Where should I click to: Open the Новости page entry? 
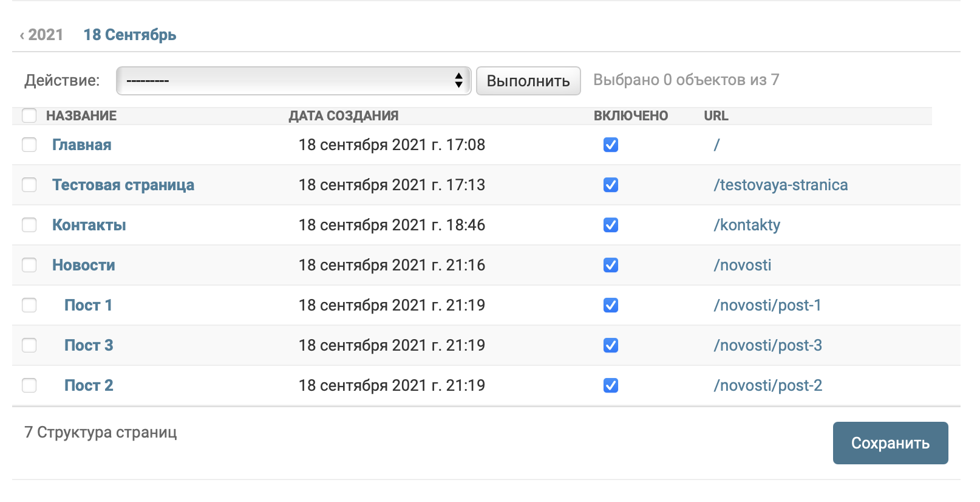84,265
